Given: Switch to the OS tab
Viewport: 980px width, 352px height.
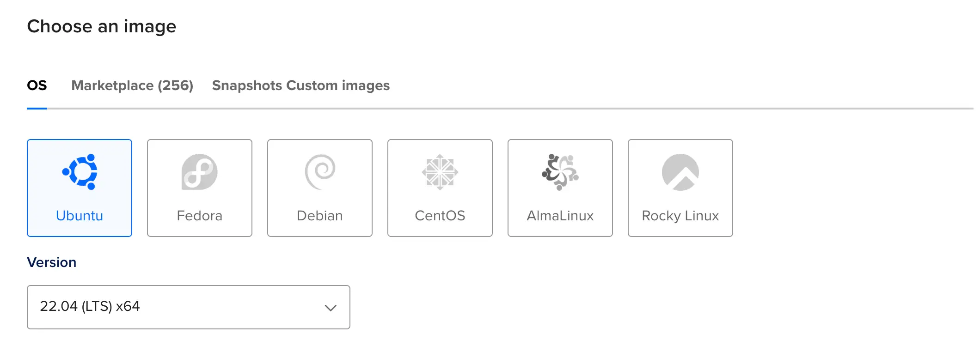Looking at the screenshot, I should [x=37, y=85].
